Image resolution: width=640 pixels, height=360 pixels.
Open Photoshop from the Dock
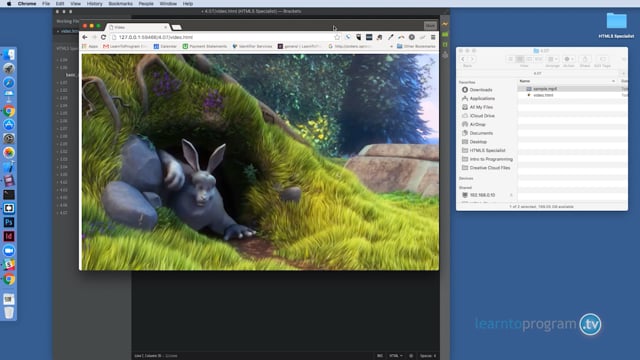9,222
